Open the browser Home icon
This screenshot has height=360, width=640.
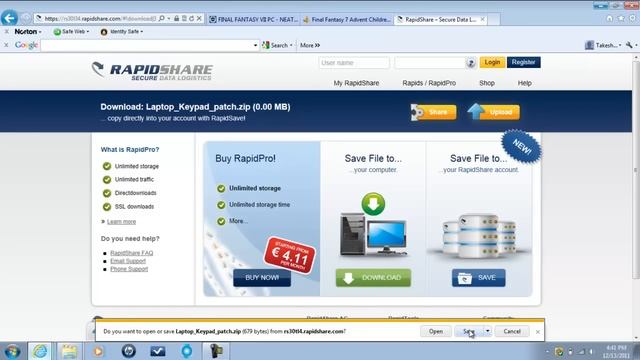click(609, 18)
